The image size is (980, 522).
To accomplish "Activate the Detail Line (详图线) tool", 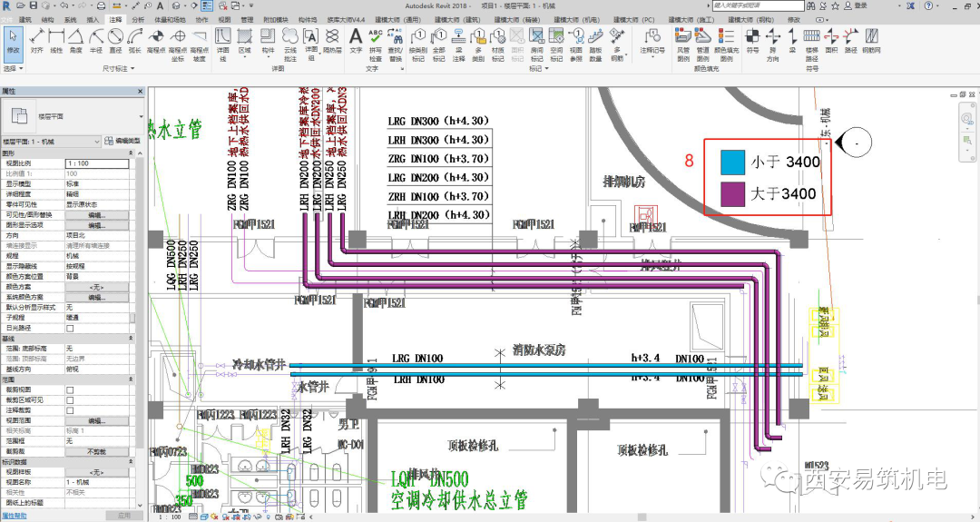I will click(x=223, y=44).
